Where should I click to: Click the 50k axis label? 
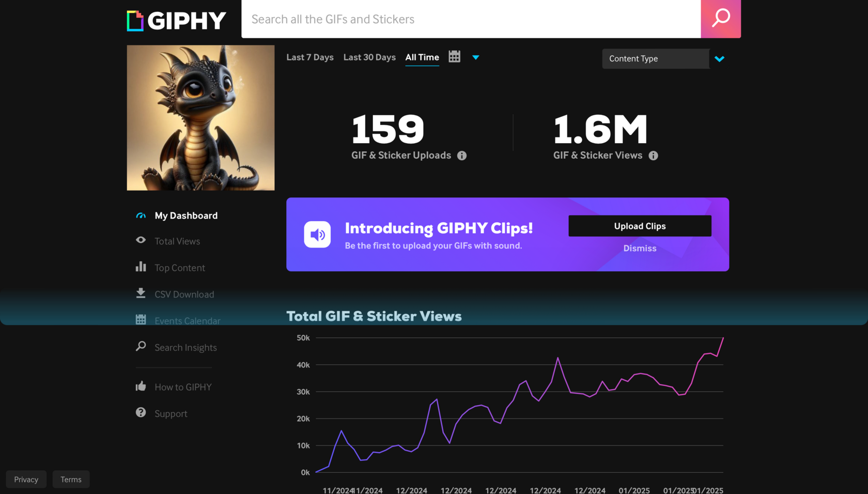click(303, 338)
